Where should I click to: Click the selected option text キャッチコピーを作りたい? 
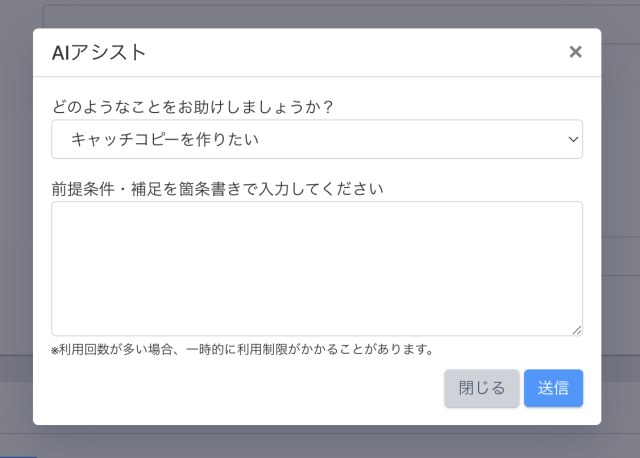click(x=165, y=140)
